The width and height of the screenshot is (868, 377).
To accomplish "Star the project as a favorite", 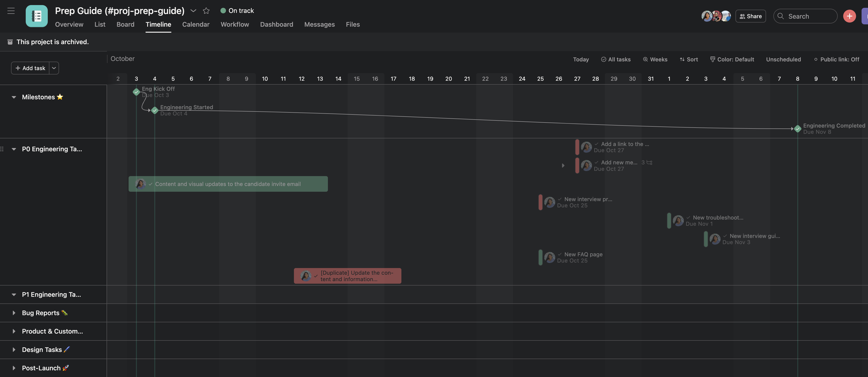I will click(206, 11).
